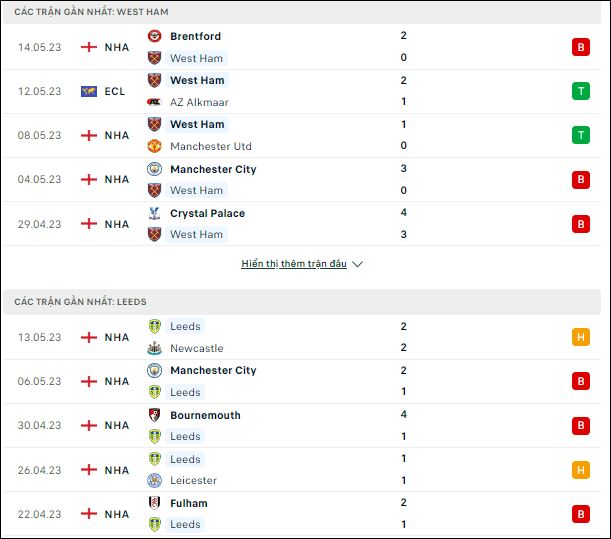Click the Crystal Palace eagle logo
This screenshot has width=611, height=539.
click(154, 213)
